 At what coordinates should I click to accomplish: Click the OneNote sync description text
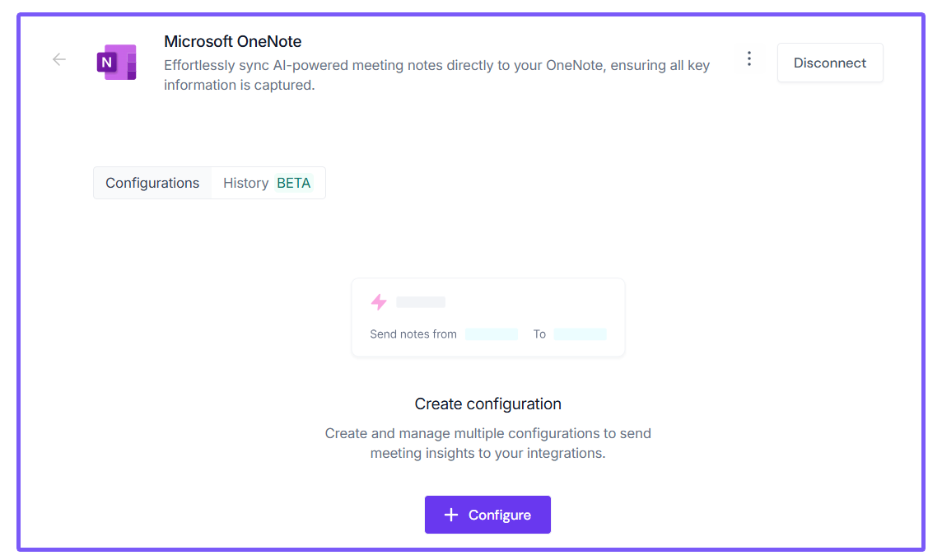pos(436,75)
